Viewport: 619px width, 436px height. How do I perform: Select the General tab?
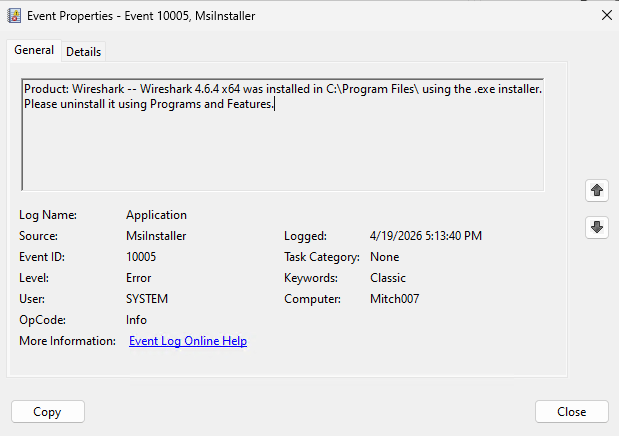pyautogui.click(x=34, y=50)
